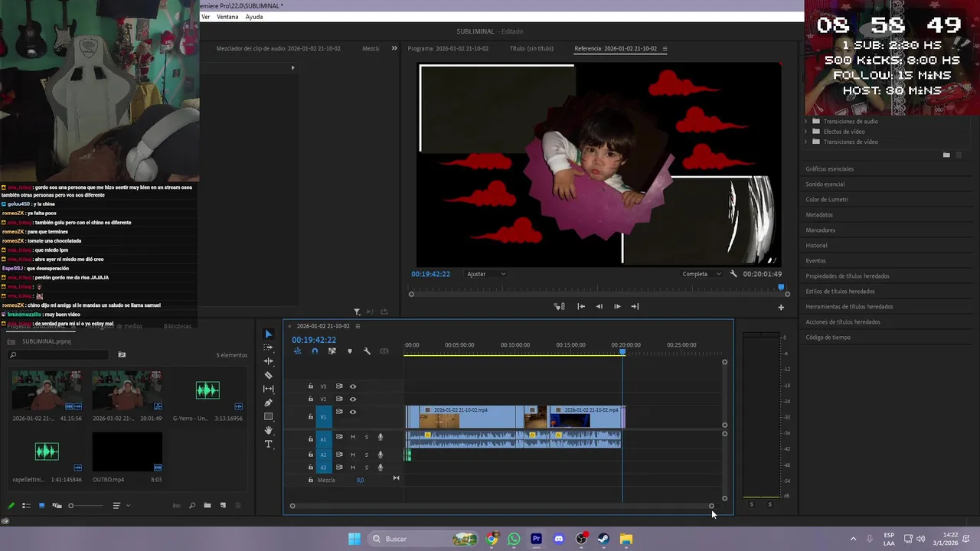
Task: Open Steam from the taskbar
Action: click(x=603, y=539)
